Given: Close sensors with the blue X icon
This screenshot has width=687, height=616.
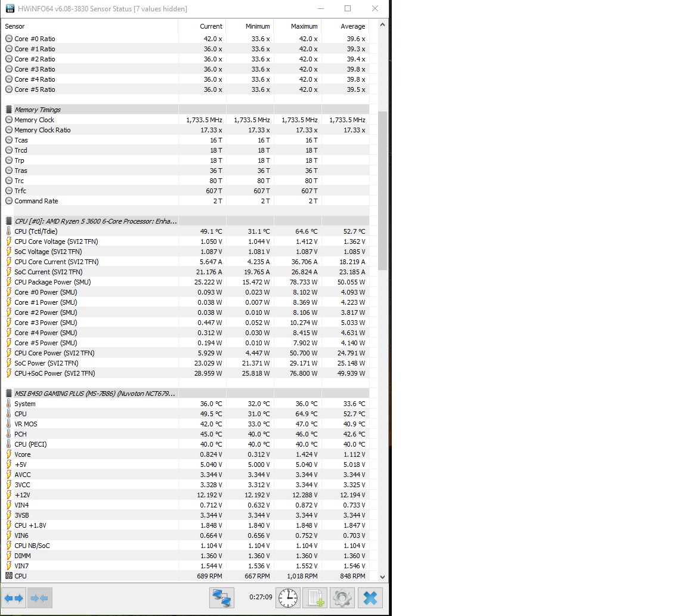Looking at the screenshot, I should point(370,598).
